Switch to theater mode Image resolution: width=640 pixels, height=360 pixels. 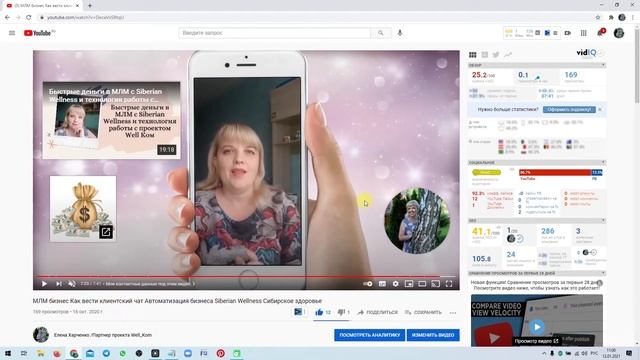pos(422,284)
